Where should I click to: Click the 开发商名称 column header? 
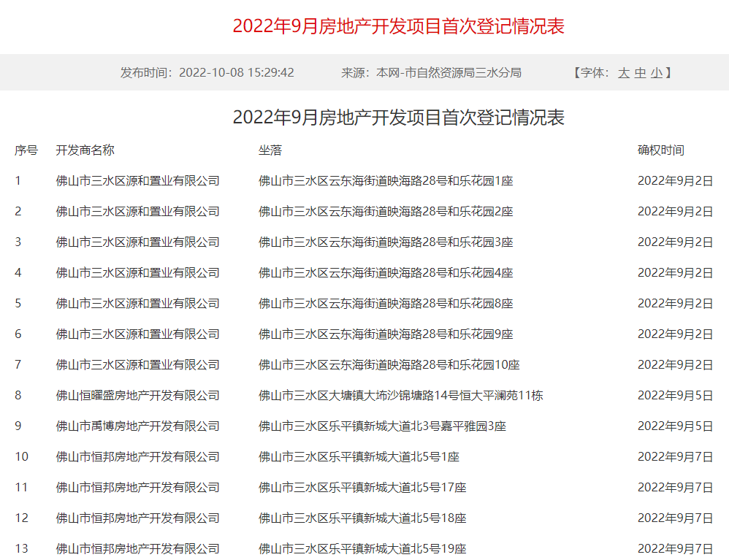click(85, 150)
